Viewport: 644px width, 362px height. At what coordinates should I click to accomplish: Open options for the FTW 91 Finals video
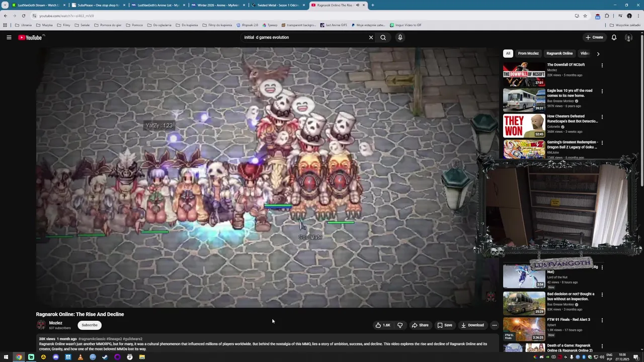602,320
